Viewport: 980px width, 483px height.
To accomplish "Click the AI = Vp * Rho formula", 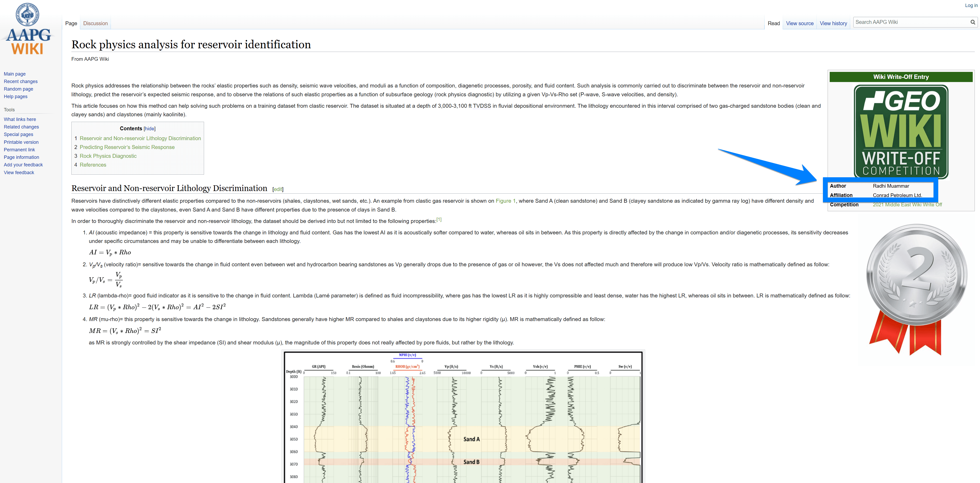I will tap(110, 252).
